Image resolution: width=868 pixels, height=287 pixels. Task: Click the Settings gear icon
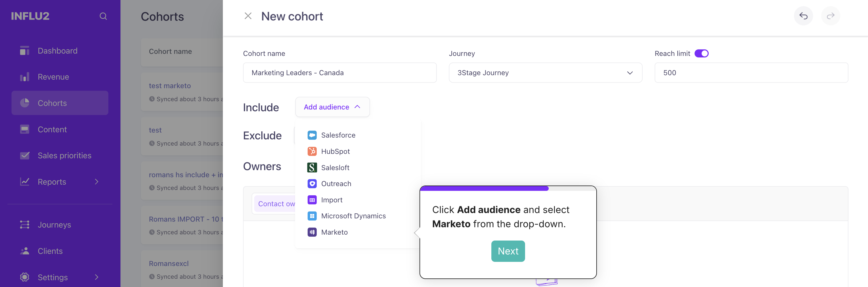click(x=25, y=277)
